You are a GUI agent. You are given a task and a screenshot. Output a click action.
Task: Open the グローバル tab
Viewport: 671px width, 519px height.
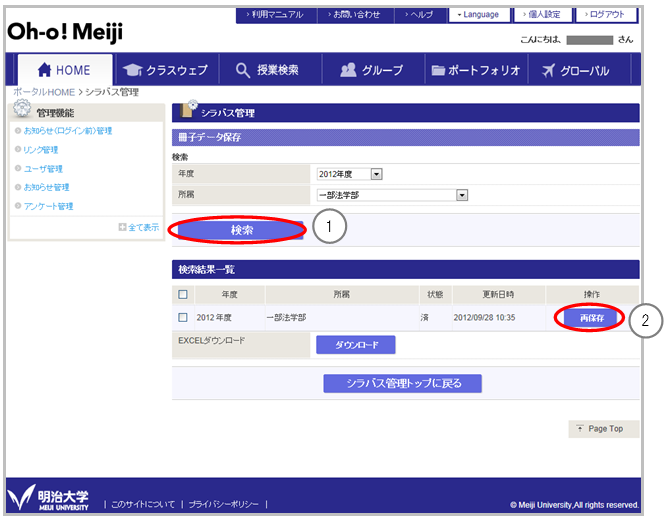tap(579, 70)
